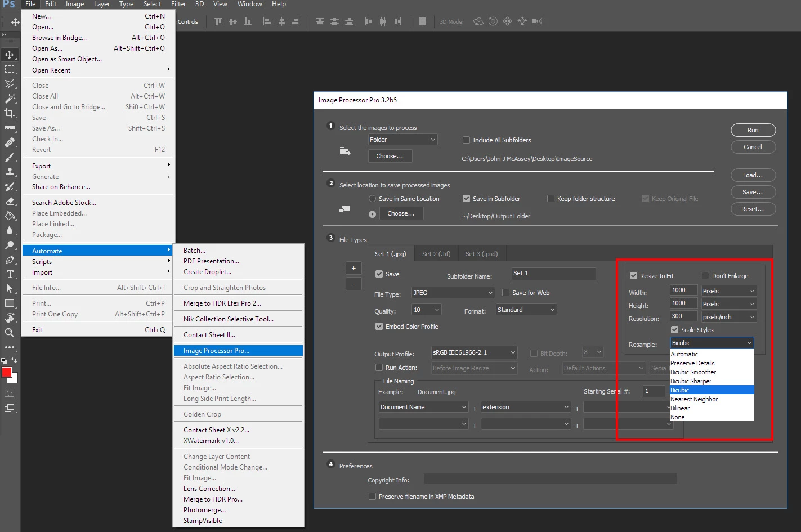Click the white background color swatch
Viewport: 801px width, 532px height.
click(x=14, y=379)
